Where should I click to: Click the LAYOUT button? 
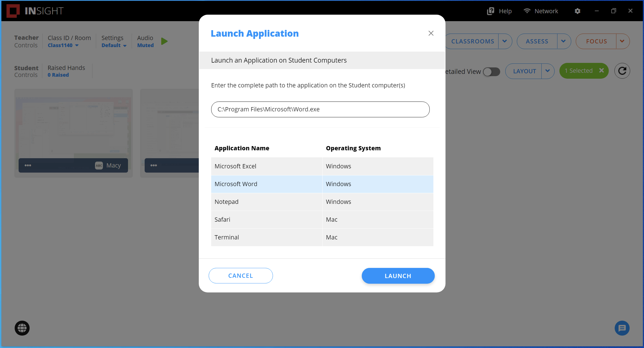pos(524,71)
